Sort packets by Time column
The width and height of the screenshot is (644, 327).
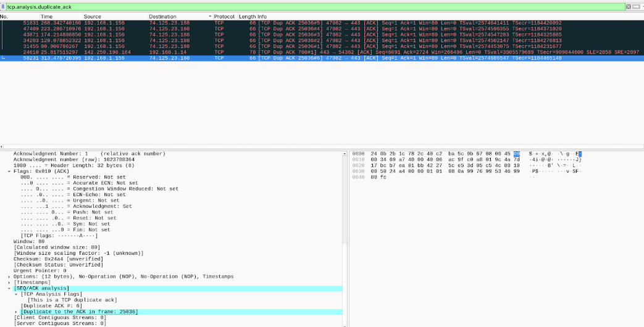point(61,17)
